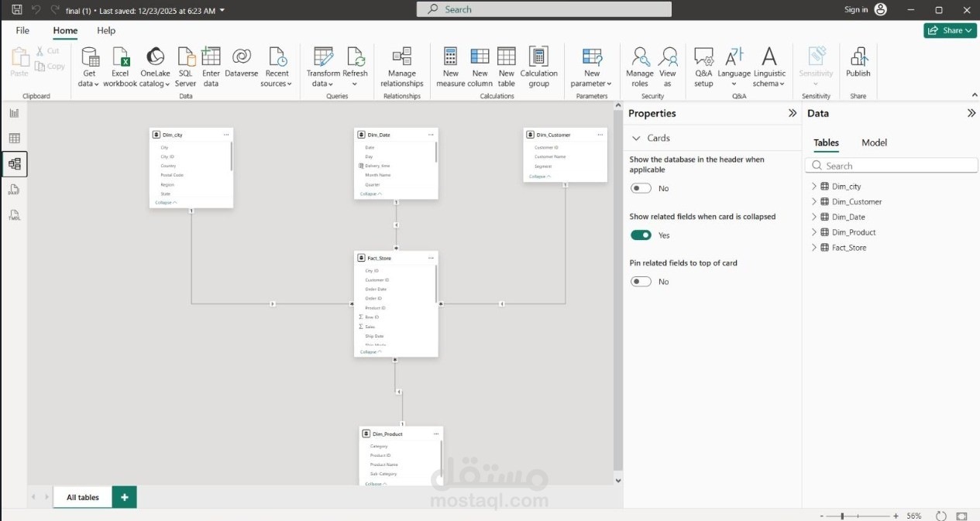Toggle Show the database in header
Viewport: 980px width, 521px height.
click(641, 188)
